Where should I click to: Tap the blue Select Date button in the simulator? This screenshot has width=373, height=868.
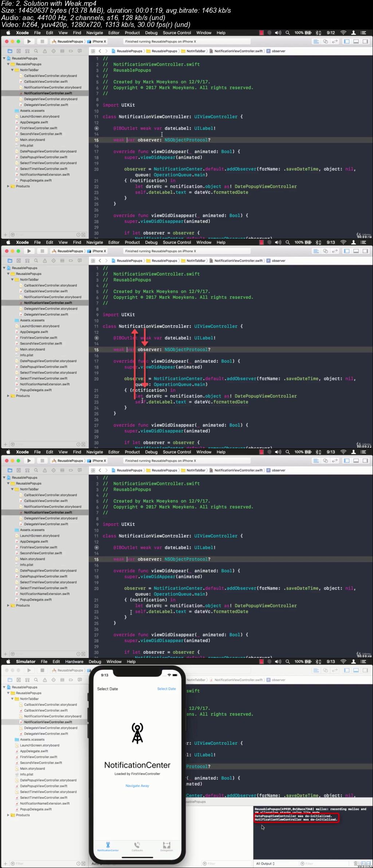tap(166, 689)
